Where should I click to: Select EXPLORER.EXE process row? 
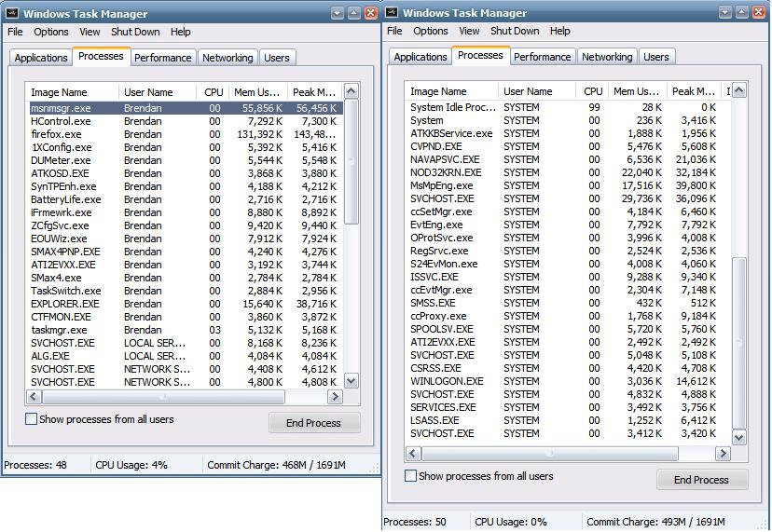[186, 304]
